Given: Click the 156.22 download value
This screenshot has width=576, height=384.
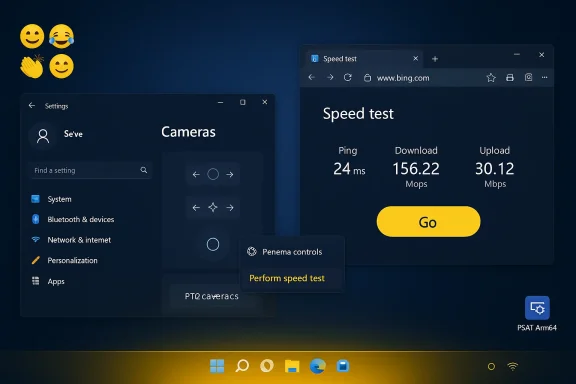Looking at the screenshot, I should [416, 169].
